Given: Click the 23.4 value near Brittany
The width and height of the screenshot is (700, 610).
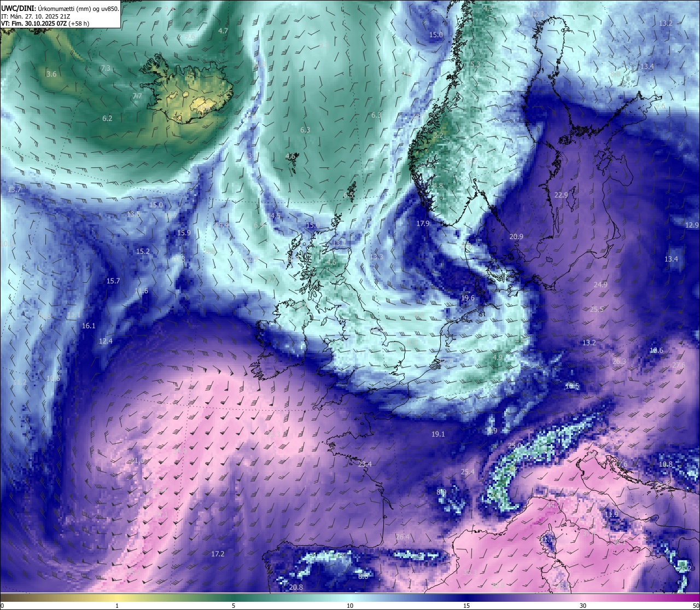Looking at the screenshot, I should point(365,464).
